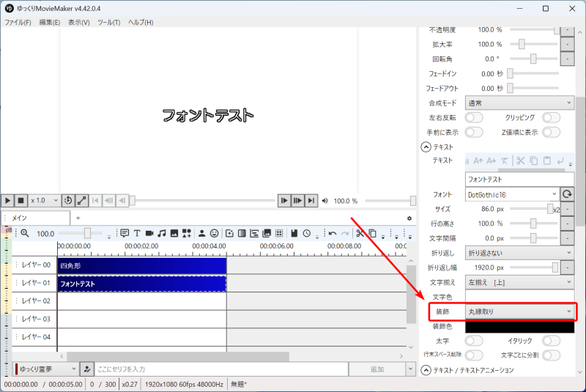Open the フォント dropdown showing DotGothic16
This screenshot has width=586, height=392.
click(511, 194)
